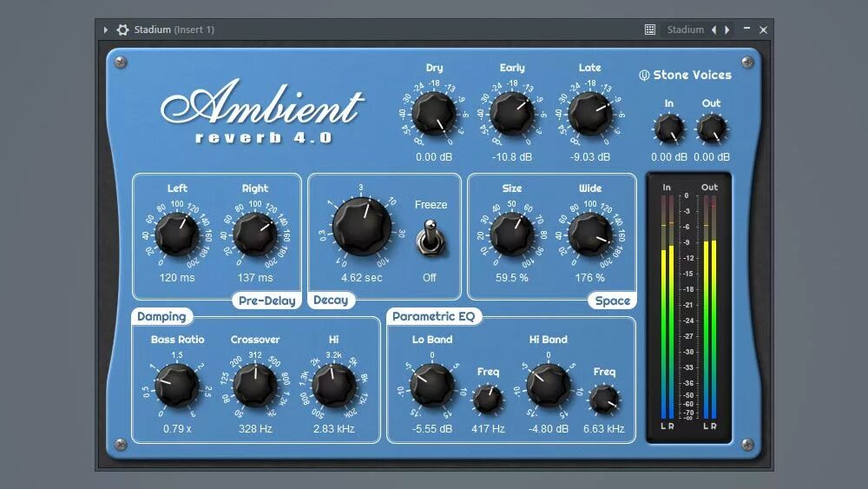
Task: Click the 0.79 x Bass Ratio value
Action: click(x=177, y=429)
